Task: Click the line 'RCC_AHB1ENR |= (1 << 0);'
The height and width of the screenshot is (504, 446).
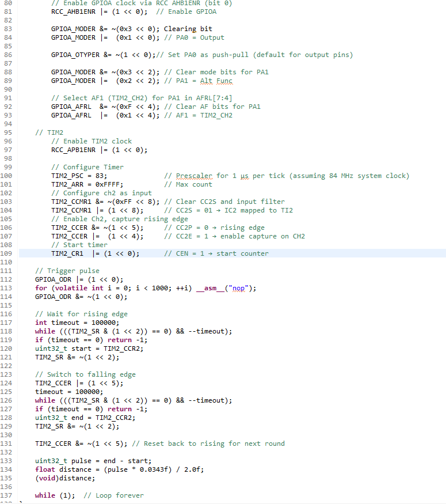Action: [x=99, y=12]
